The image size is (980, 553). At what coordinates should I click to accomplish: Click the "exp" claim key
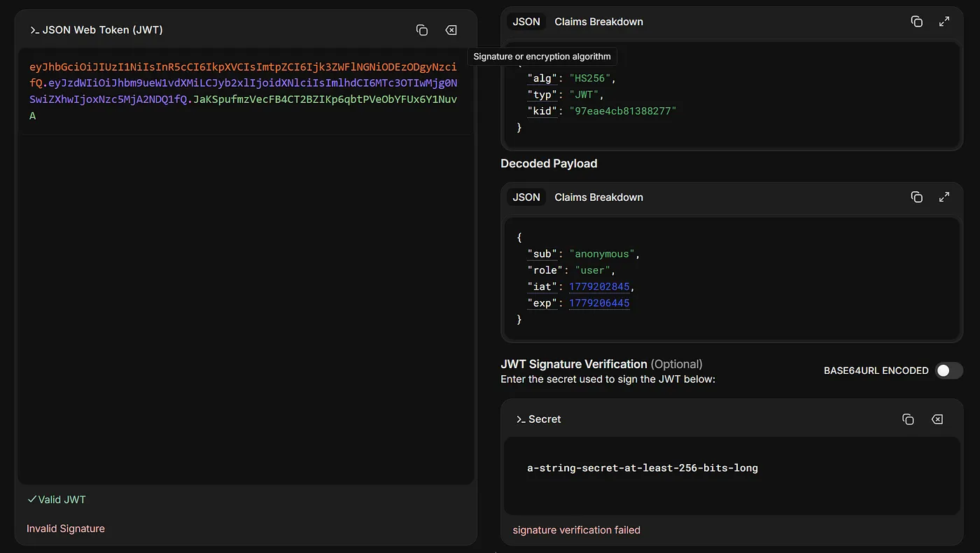click(542, 303)
